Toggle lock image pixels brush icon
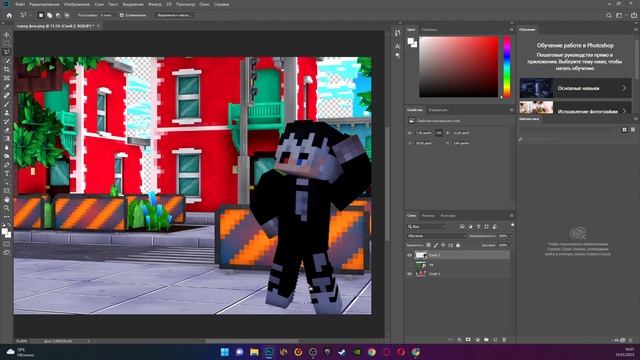The width and height of the screenshot is (640, 360). click(x=436, y=245)
